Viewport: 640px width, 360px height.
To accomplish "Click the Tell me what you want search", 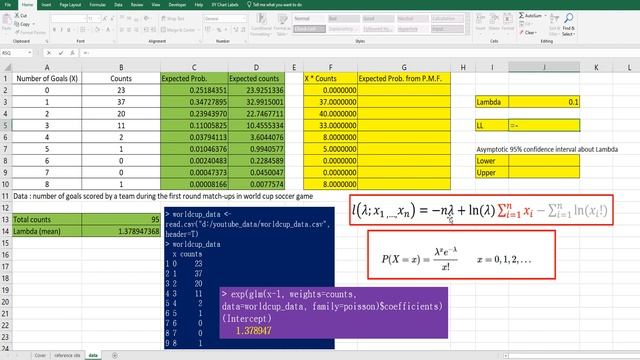I will pyautogui.click(x=275, y=5).
